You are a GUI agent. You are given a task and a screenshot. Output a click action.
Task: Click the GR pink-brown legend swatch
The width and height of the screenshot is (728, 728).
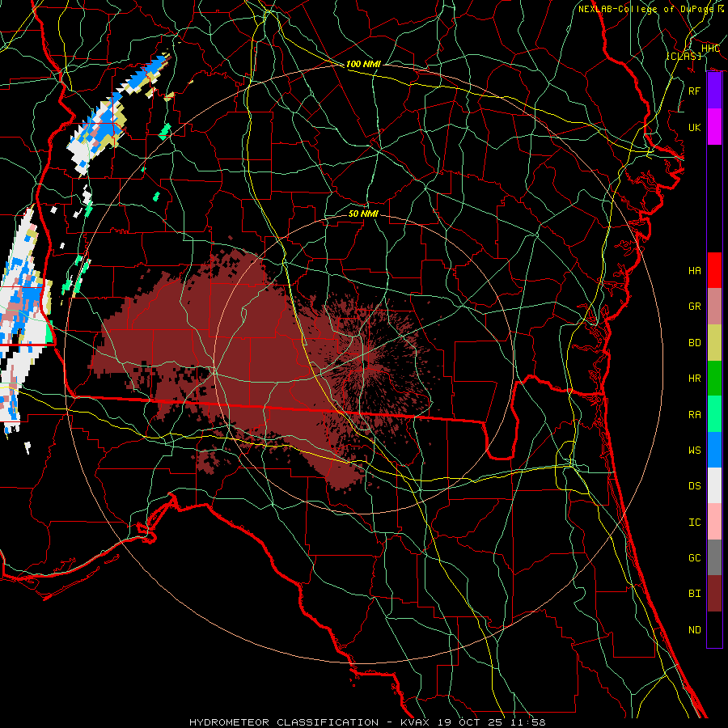(714, 307)
